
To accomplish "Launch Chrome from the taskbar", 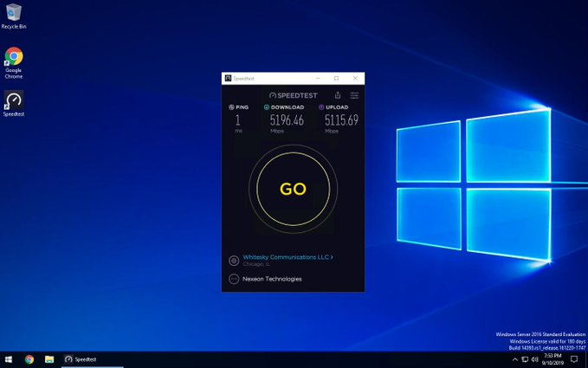I will coord(29,359).
